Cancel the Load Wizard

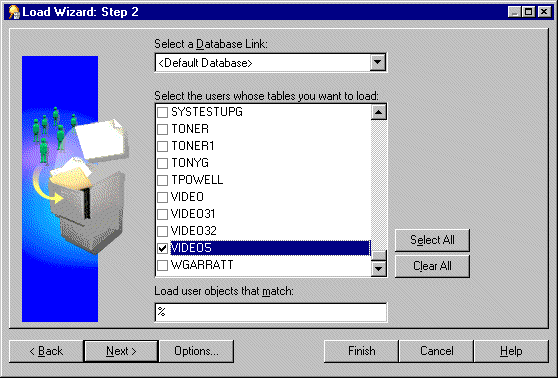(437, 351)
